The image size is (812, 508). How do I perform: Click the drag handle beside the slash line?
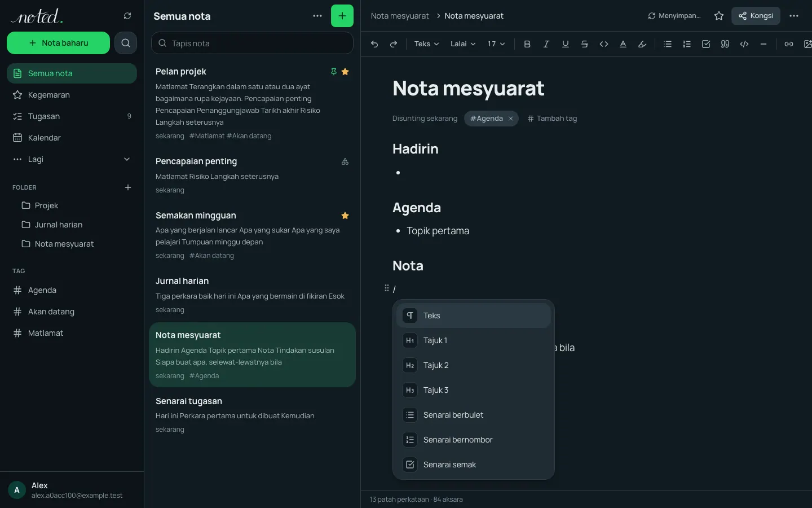[x=387, y=288]
